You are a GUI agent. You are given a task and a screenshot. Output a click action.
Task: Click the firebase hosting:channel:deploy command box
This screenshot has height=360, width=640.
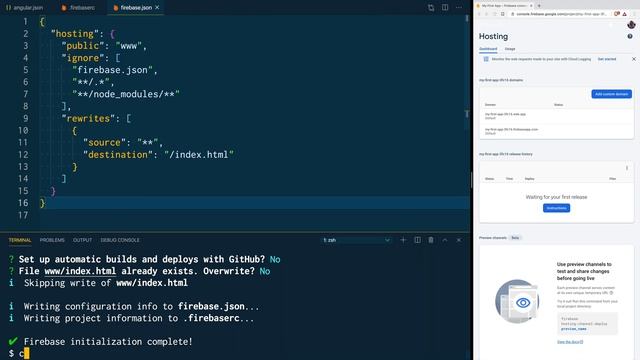pos(587,324)
